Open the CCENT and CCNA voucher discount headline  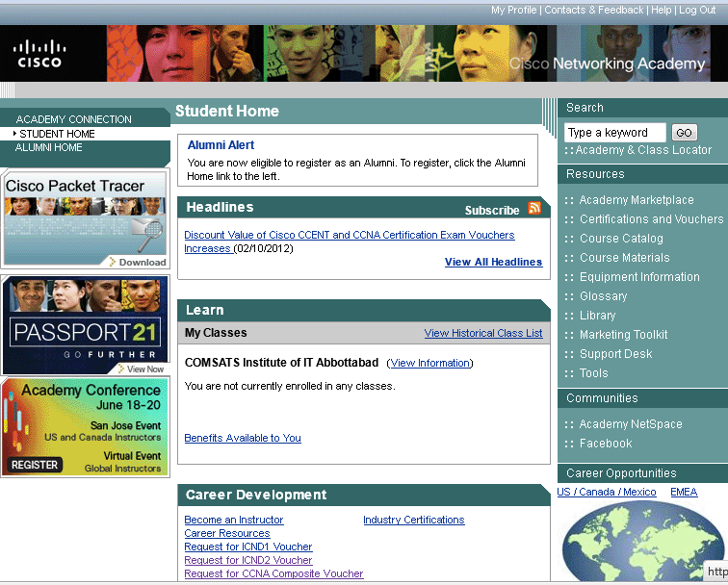click(350, 242)
